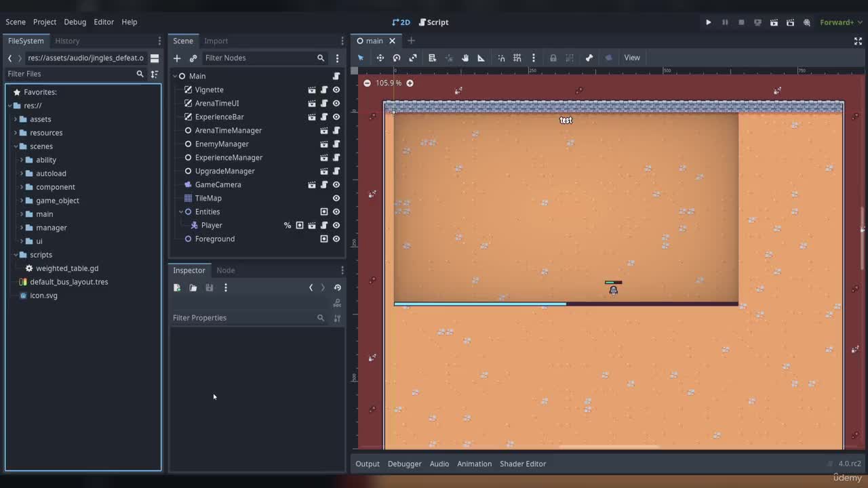Click the Filter Files search field

coord(76,74)
